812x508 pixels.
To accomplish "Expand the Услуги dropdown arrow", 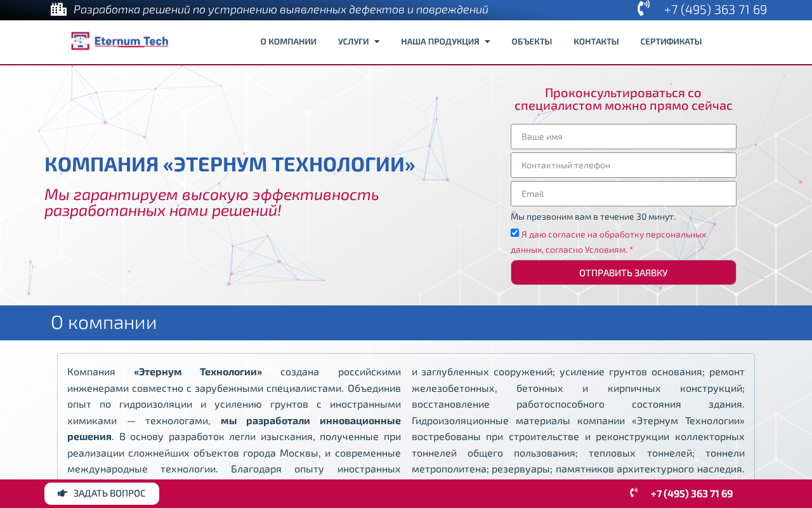I will pos(377,42).
